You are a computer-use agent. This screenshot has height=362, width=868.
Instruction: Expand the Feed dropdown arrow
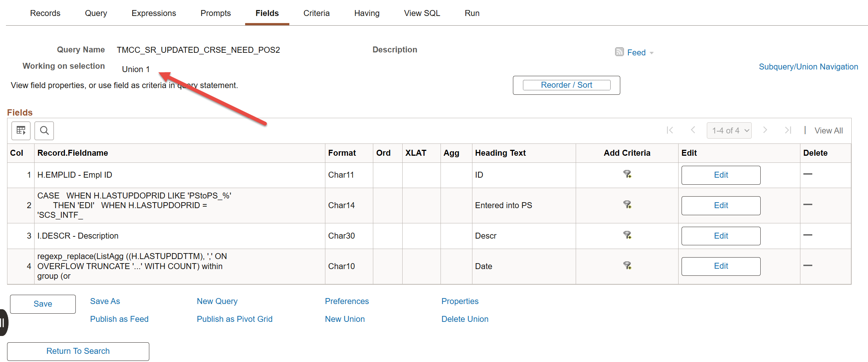pyautogui.click(x=651, y=53)
